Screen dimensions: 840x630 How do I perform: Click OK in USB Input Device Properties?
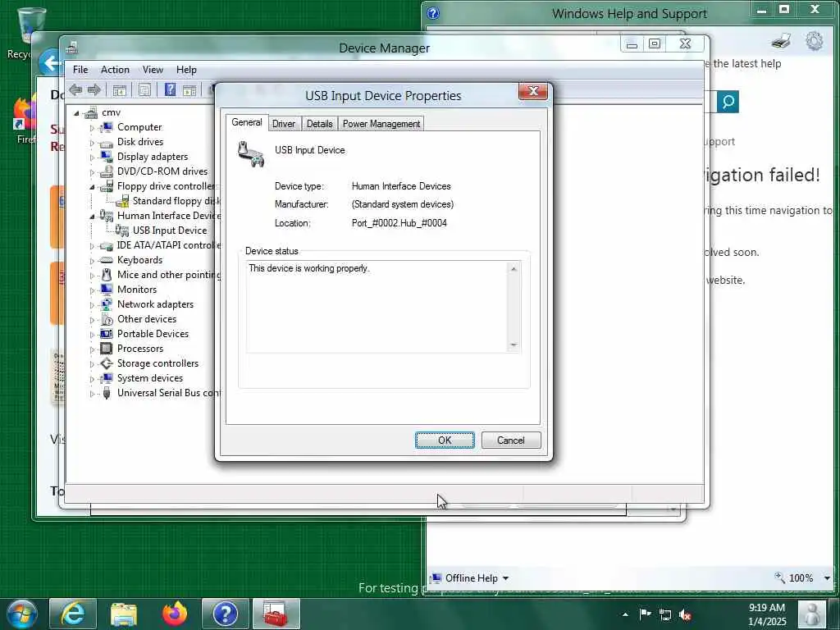(445, 441)
